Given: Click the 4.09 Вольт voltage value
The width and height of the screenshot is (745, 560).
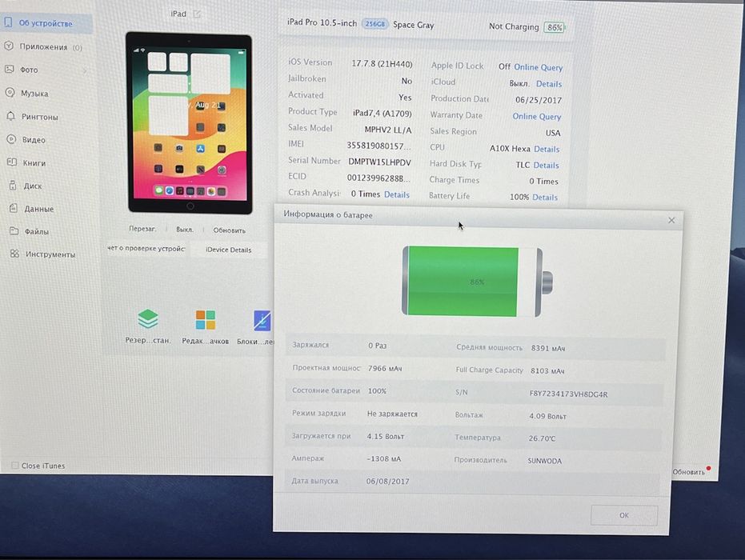Looking at the screenshot, I should tap(547, 416).
